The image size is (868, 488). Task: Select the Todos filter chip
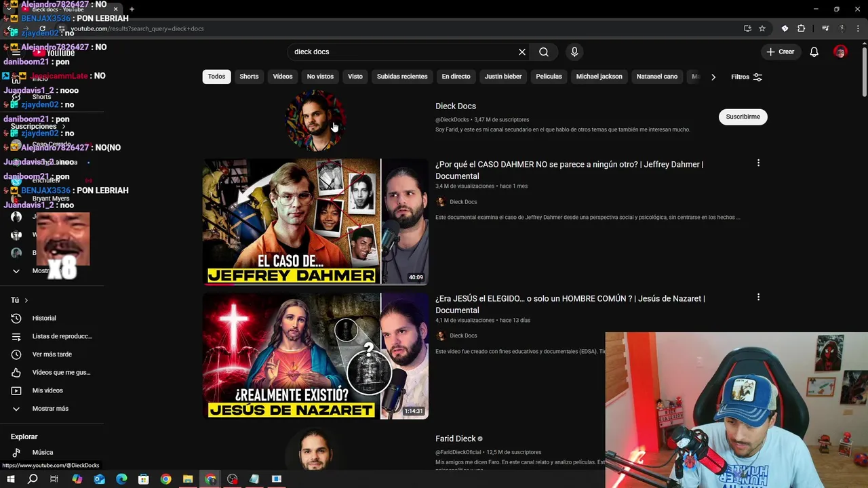[216, 77]
